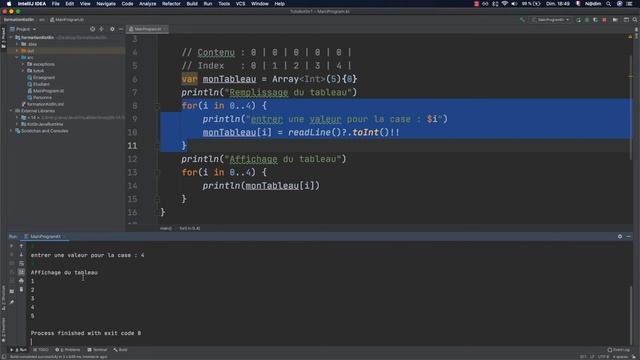The height and width of the screenshot is (360, 640).
Task: Click run with coverage icon
Action: pos(596,20)
